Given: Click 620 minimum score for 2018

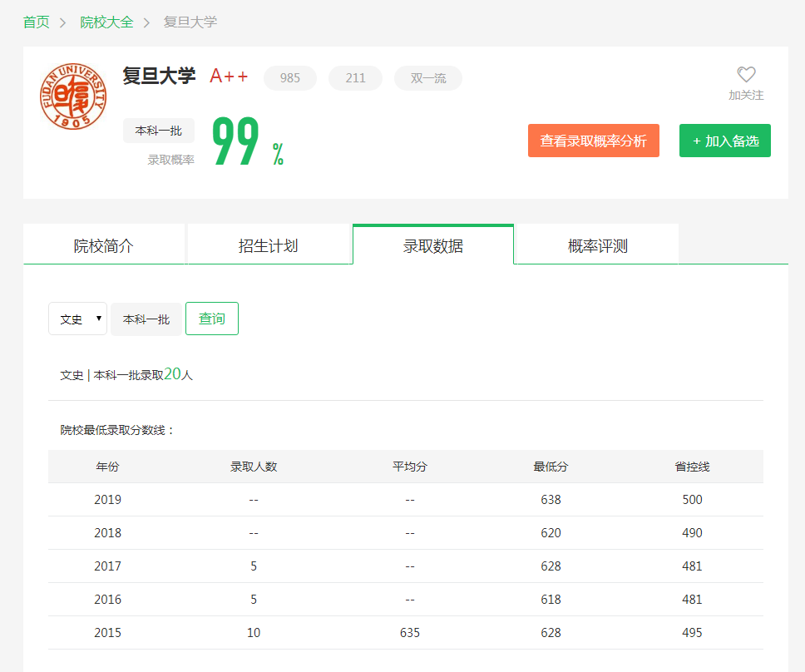Looking at the screenshot, I should 551,533.
